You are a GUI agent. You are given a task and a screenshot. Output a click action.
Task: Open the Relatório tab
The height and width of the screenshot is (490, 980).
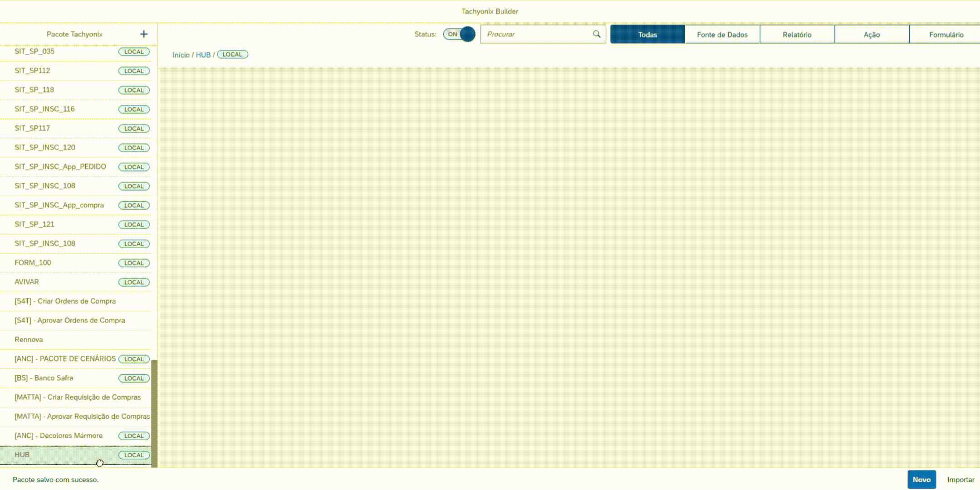(x=797, y=34)
